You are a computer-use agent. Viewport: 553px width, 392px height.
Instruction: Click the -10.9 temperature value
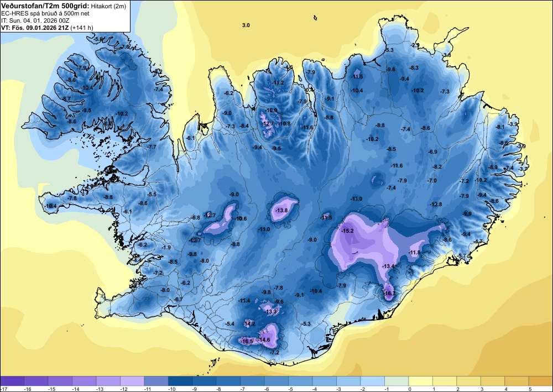tap(271, 111)
